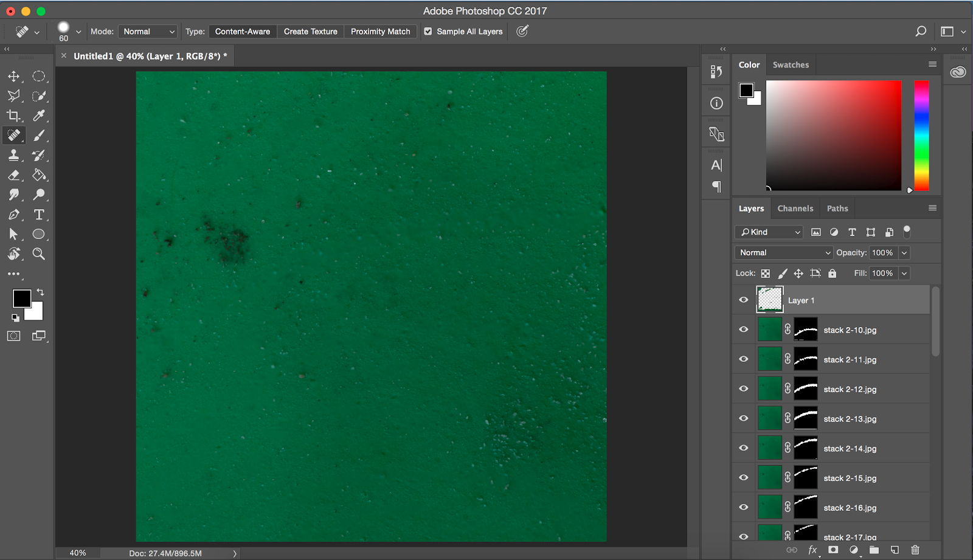Uncheck Sample All Layers checkbox
The image size is (973, 560).
[428, 32]
